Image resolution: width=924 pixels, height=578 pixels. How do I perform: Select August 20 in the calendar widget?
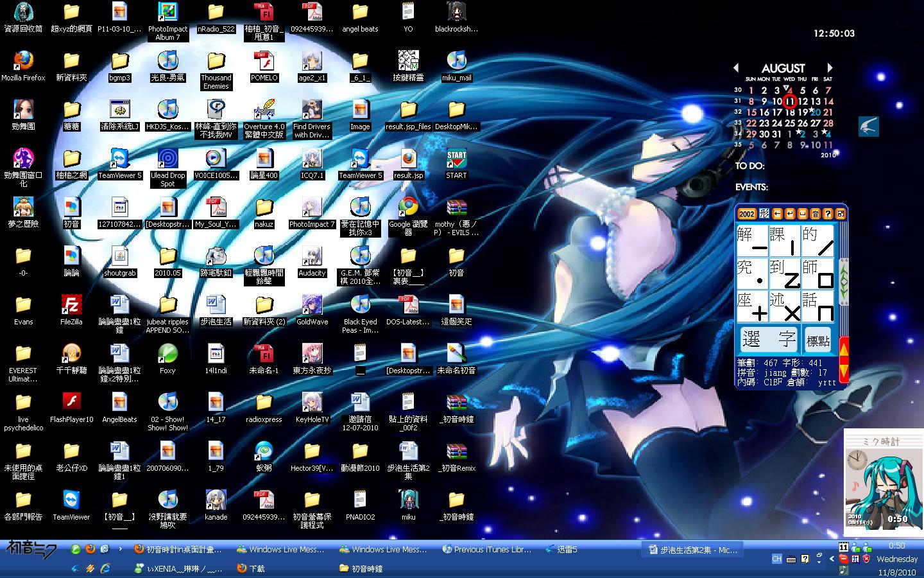click(x=816, y=112)
